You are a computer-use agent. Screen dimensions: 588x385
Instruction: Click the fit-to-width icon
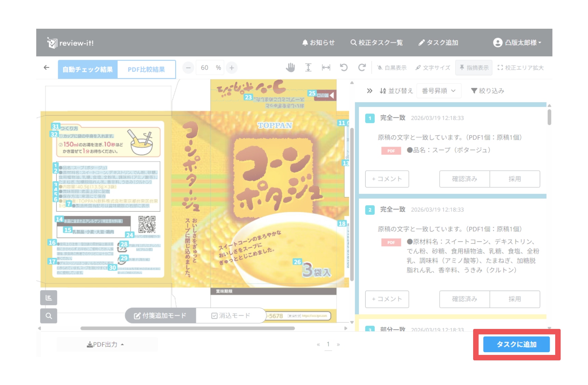pos(326,68)
